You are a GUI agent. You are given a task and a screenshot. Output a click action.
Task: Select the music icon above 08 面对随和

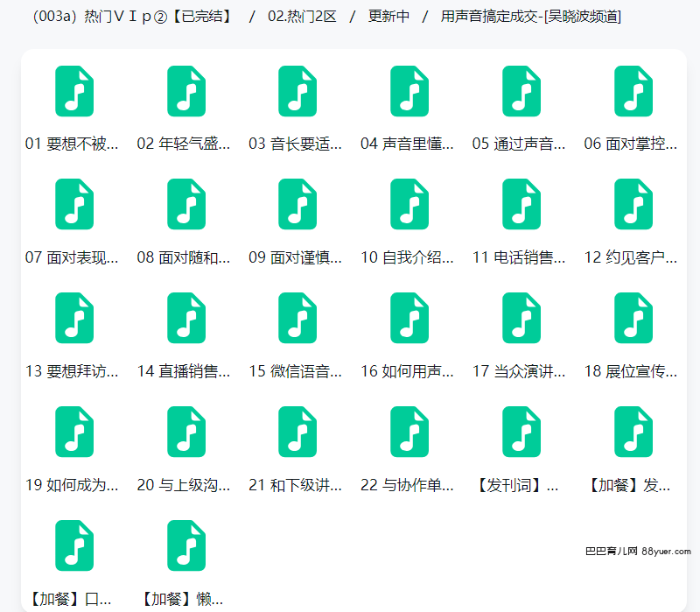(186, 204)
